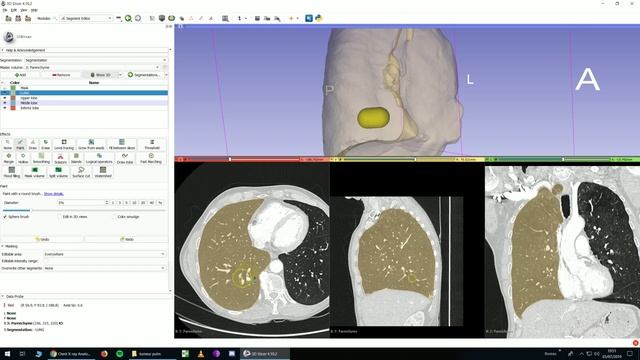This screenshot has width=640, height=360.
Task: Set brush diameter preset to 10
Action: pyautogui.click(x=134, y=202)
